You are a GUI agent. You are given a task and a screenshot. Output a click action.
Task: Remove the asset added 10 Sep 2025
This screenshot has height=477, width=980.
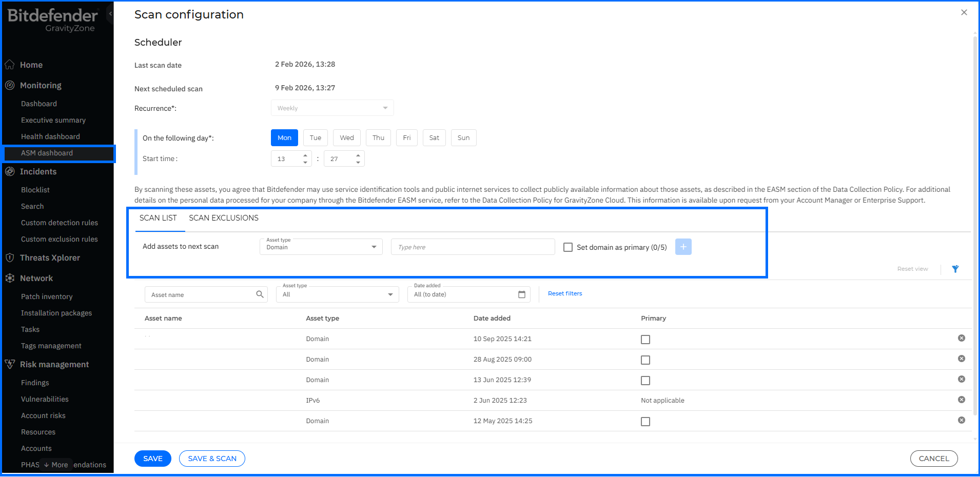(x=961, y=338)
